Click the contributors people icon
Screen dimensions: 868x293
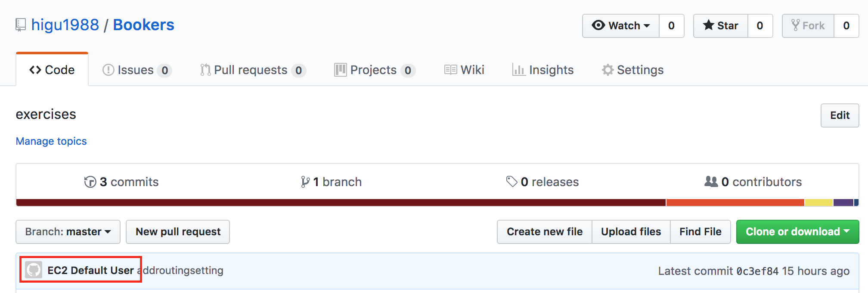[711, 181]
